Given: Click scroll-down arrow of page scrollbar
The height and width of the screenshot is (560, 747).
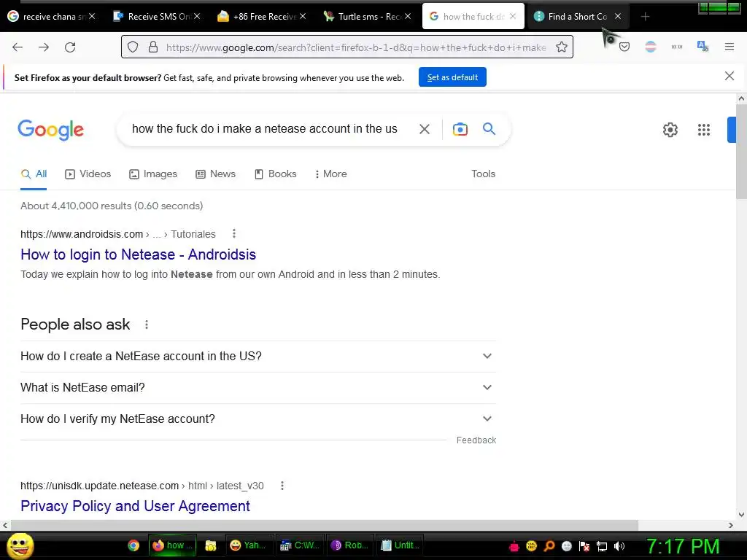Looking at the screenshot, I should (x=741, y=514).
